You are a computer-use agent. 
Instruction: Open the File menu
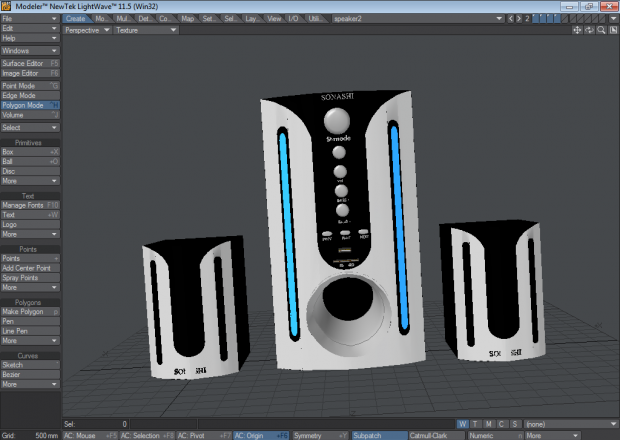click(30, 18)
